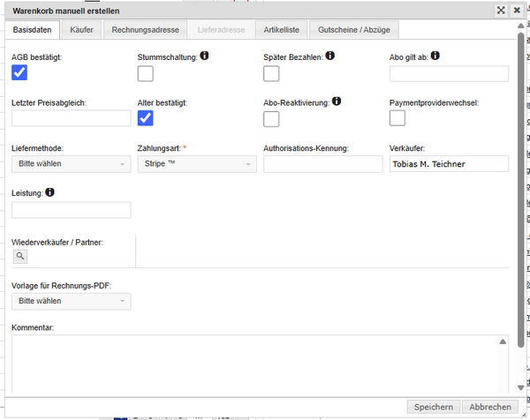Click the Abbrechen button
The width and height of the screenshot is (530, 420).
coord(490,407)
